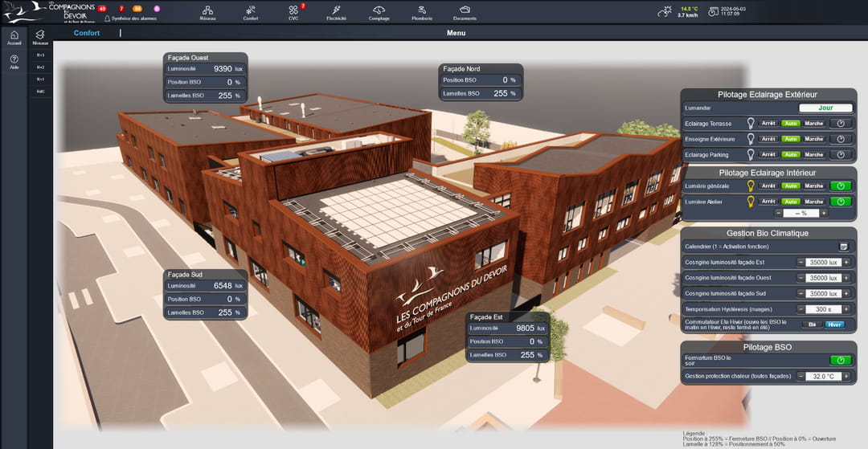868x449 pixels.
Task: Go to Accueil home in sidebar
Action: [x=14, y=38]
